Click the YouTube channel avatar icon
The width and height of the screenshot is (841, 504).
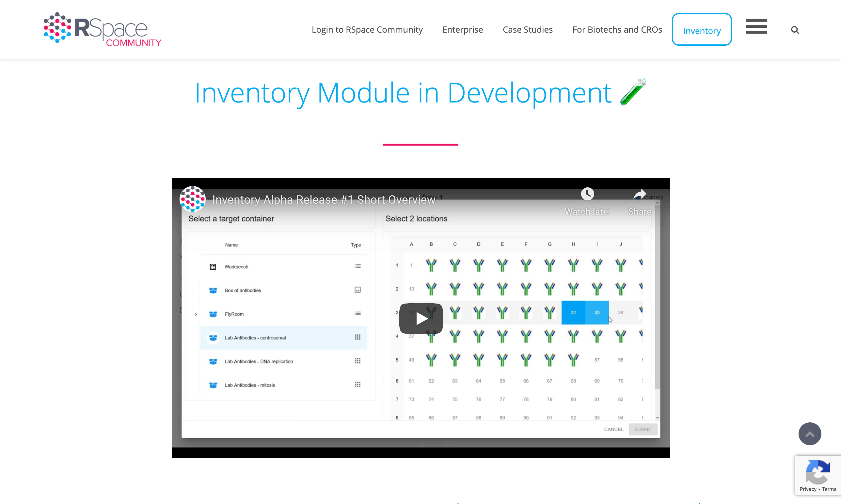pos(193,199)
